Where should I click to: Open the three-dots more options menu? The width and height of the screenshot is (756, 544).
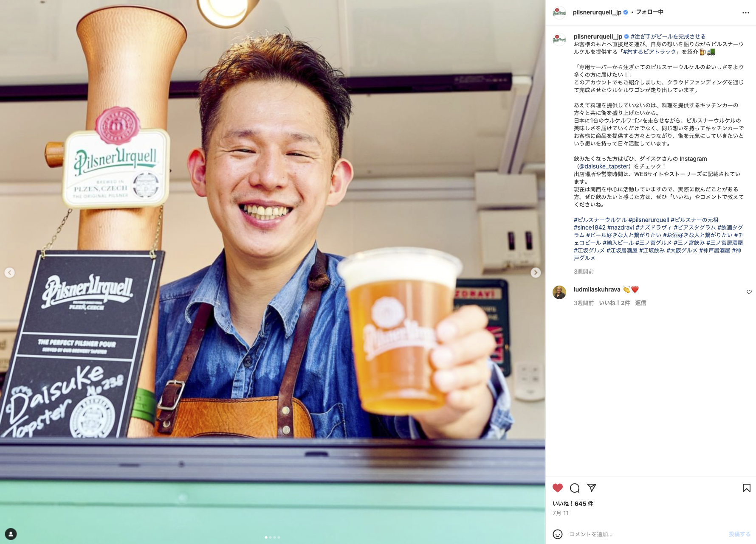(x=745, y=13)
